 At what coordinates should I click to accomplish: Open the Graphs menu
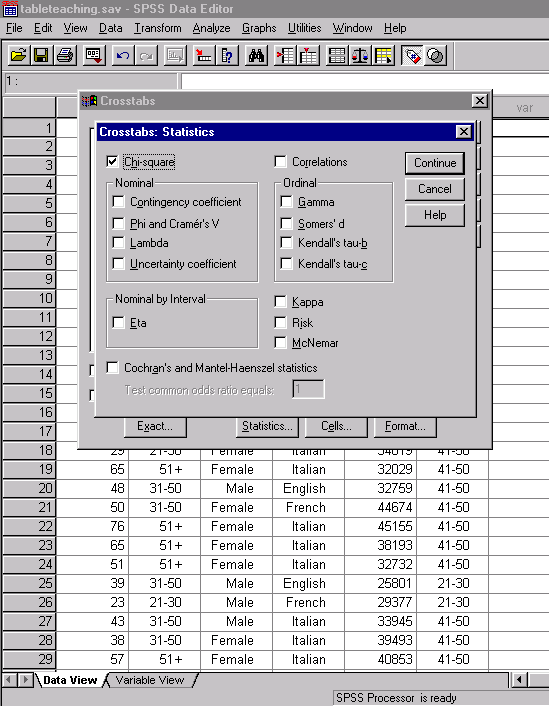tap(259, 28)
